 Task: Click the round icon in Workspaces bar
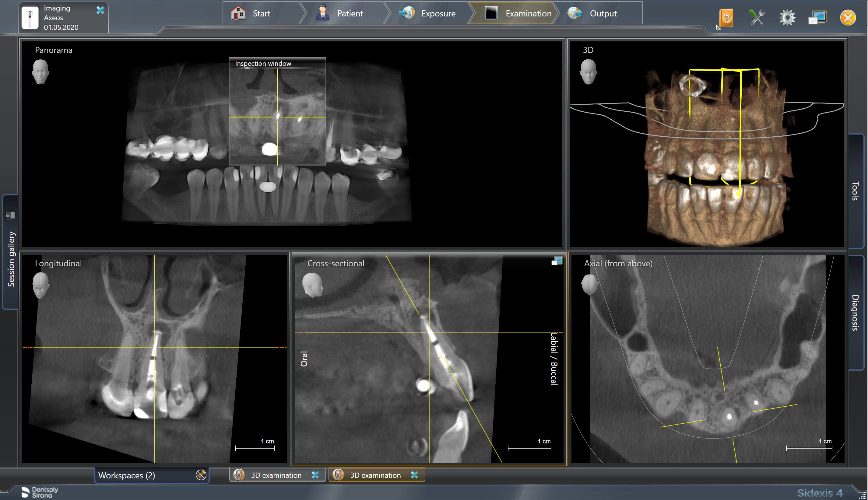[x=201, y=475]
